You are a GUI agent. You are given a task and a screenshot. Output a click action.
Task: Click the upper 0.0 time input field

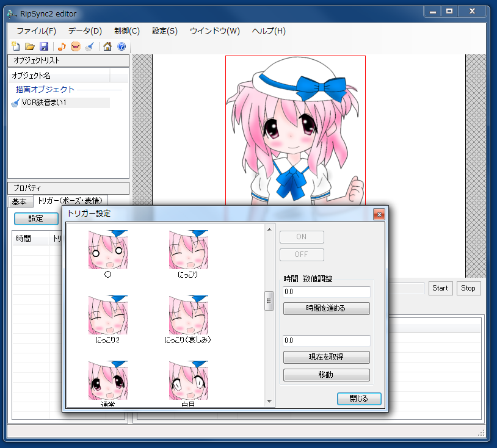327,292
